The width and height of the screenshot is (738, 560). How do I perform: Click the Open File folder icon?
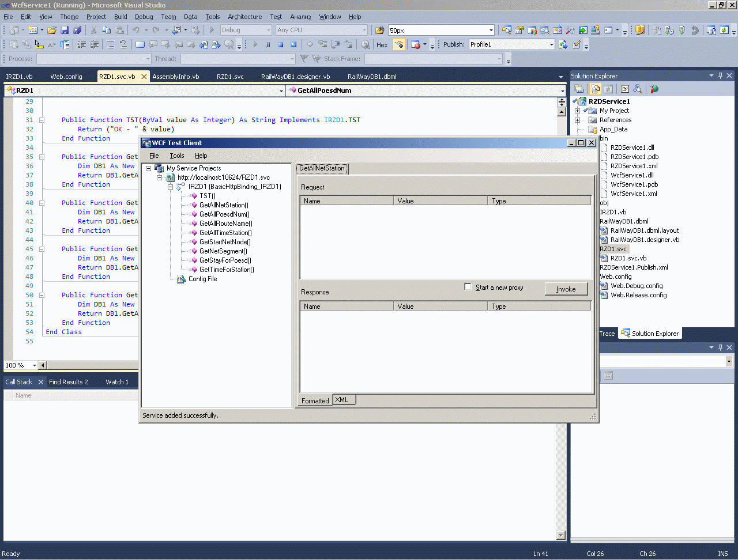[52, 30]
